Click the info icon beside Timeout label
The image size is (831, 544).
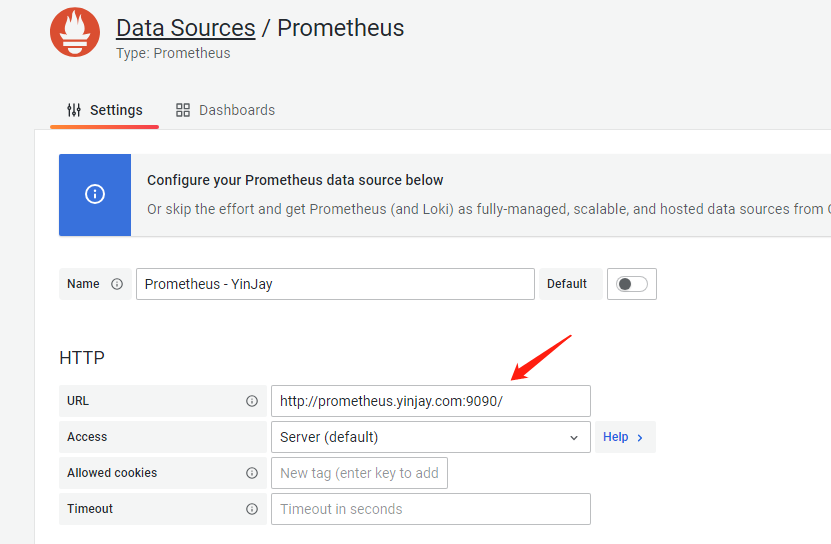tap(252, 509)
